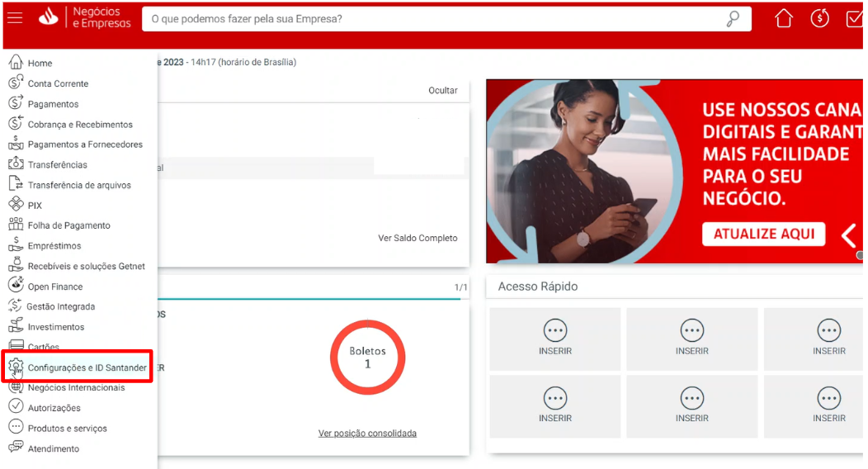Viewport: 868px width, 469px height.
Task: Click the PIX diamond icon
Action: click(16, 204)
